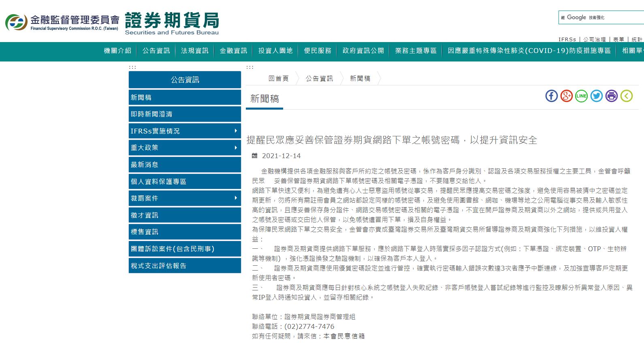Click 公司治理 top utility link
644x343 pixels.
coord(595,39)
